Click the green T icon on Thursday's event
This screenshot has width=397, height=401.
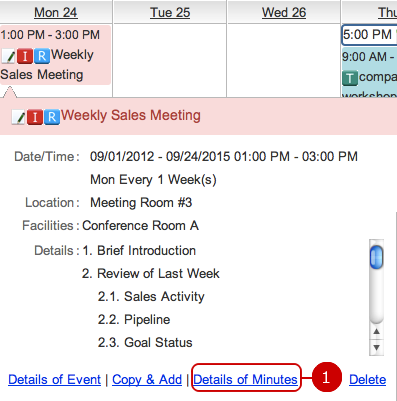coord(350,79)
